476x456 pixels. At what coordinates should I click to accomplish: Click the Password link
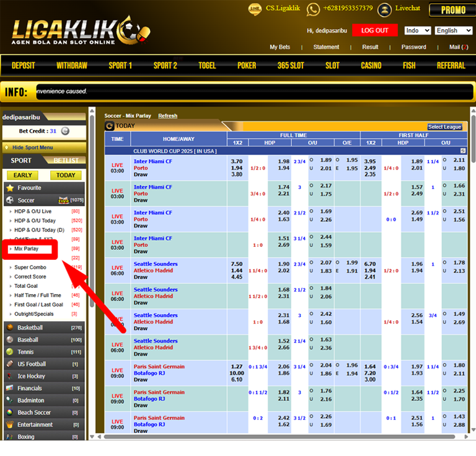413,47
